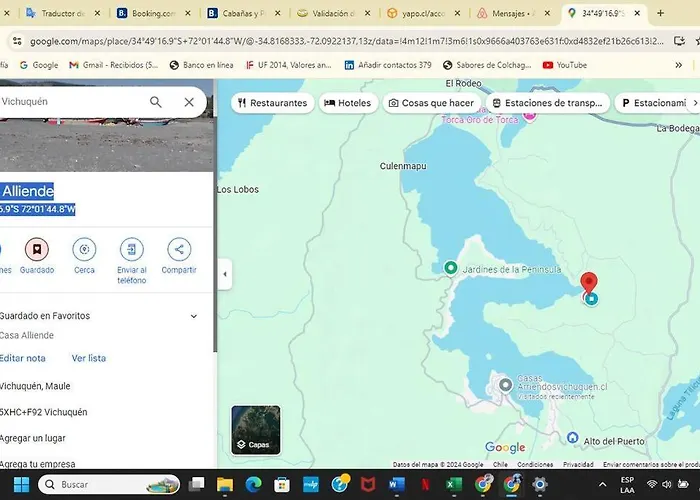The height and width of the screenshot is (500, 700).
Task: Open the Windows Start menu
Action: point(21,484)
